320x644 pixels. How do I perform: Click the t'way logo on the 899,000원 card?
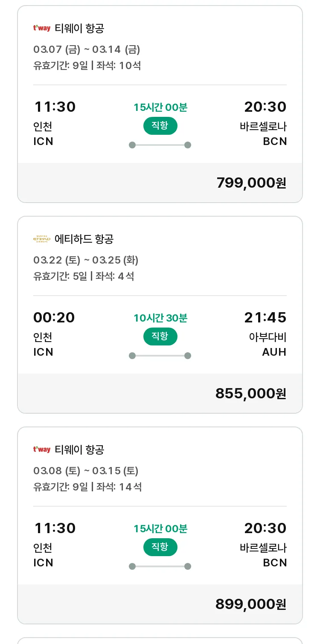[42, 450]
